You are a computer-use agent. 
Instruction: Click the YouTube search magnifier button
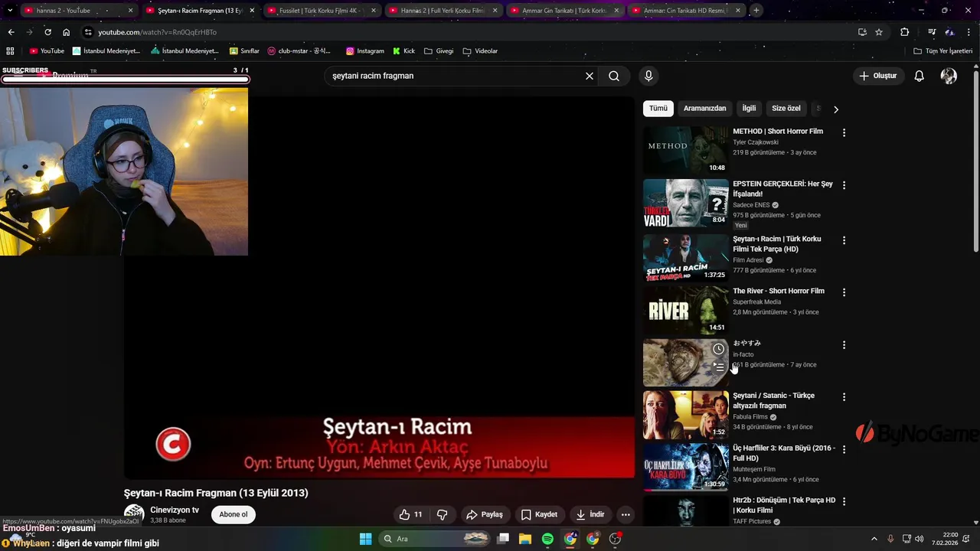point(614,76)
